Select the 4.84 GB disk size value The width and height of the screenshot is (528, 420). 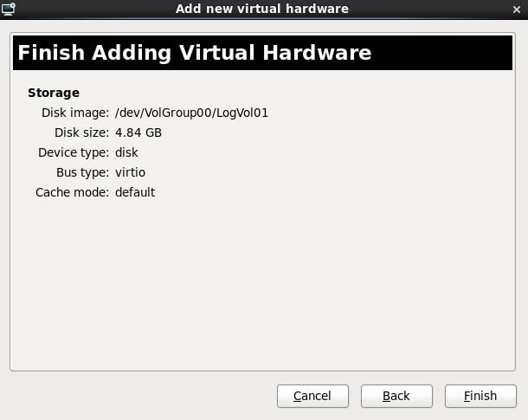[138, 132]
